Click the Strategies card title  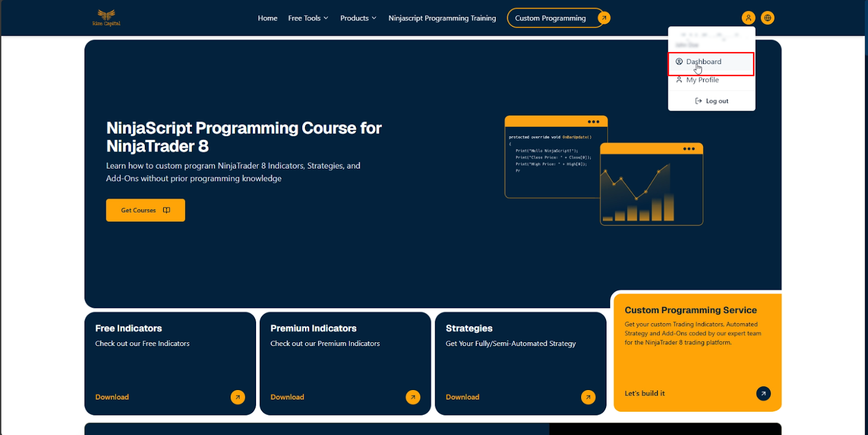click(x=469, y=328)
